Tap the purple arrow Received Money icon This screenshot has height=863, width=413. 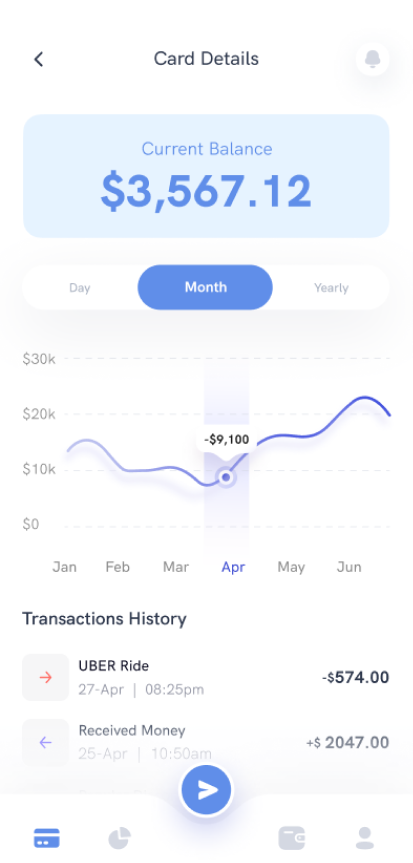tap(46, 742)
